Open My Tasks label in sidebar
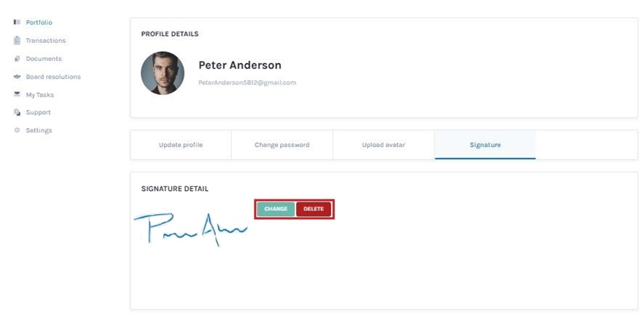 pos(40,94)
